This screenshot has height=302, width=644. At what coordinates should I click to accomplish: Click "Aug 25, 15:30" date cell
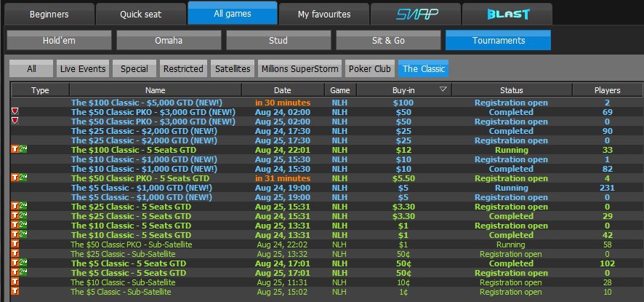(283, 159)
